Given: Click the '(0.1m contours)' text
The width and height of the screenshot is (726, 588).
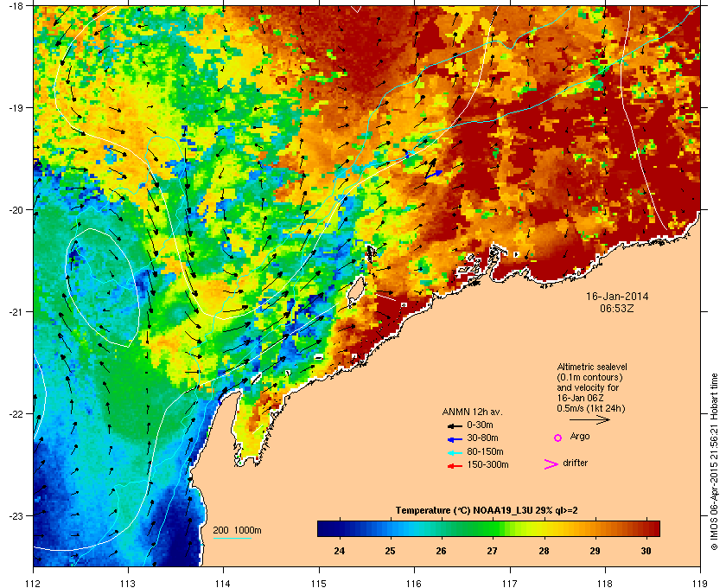Looking at the screenshot, I should pyautogui.click(x=589, y=377).
